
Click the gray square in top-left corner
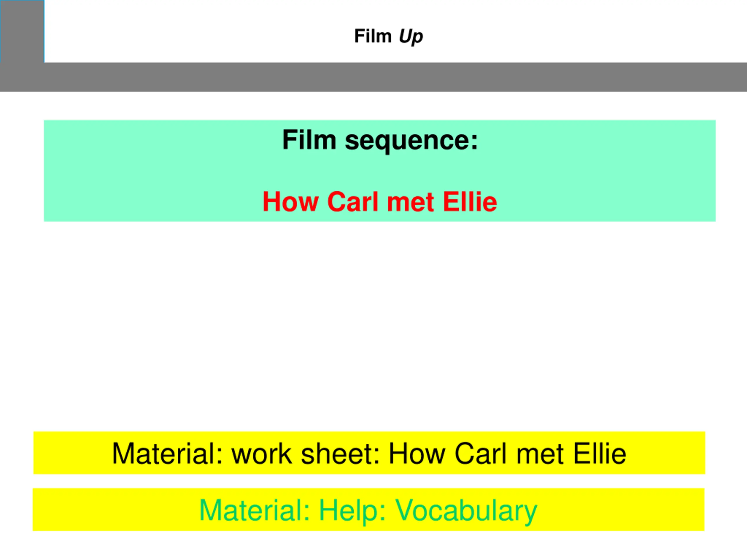click(x=22, y=32)
